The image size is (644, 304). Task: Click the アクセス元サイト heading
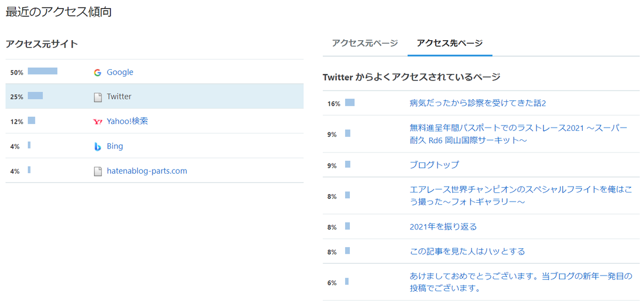coord(42,44)
